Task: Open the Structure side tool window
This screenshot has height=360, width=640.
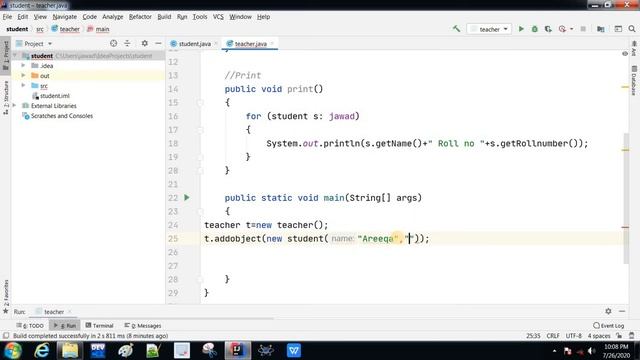Action: [6, 97]
